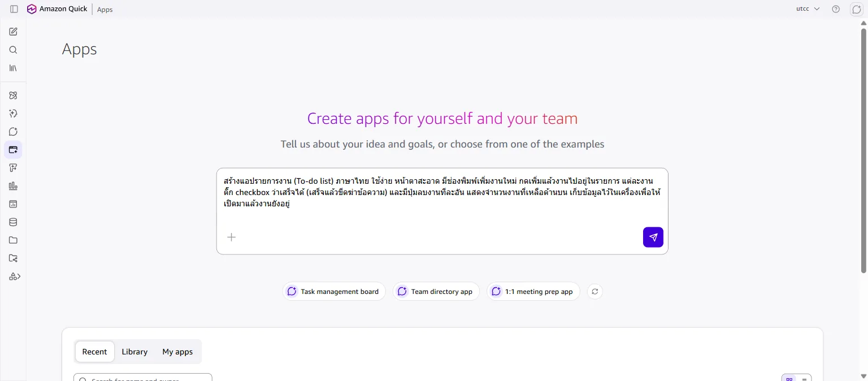Open the head-with-sparkle icon in sidebar
Image resolution: width=868 pixels, height=381 pixels.
[13, 114]
